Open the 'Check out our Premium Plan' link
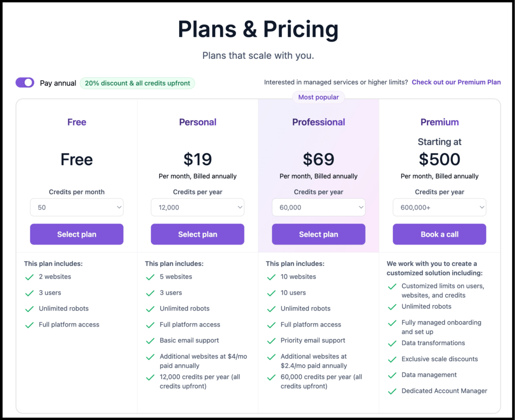Image resolution: width=515 pixels, height=420 pixels. click(456, 82)
